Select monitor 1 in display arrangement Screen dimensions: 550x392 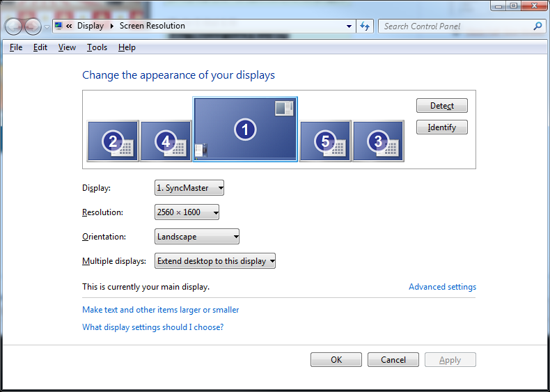244,129
